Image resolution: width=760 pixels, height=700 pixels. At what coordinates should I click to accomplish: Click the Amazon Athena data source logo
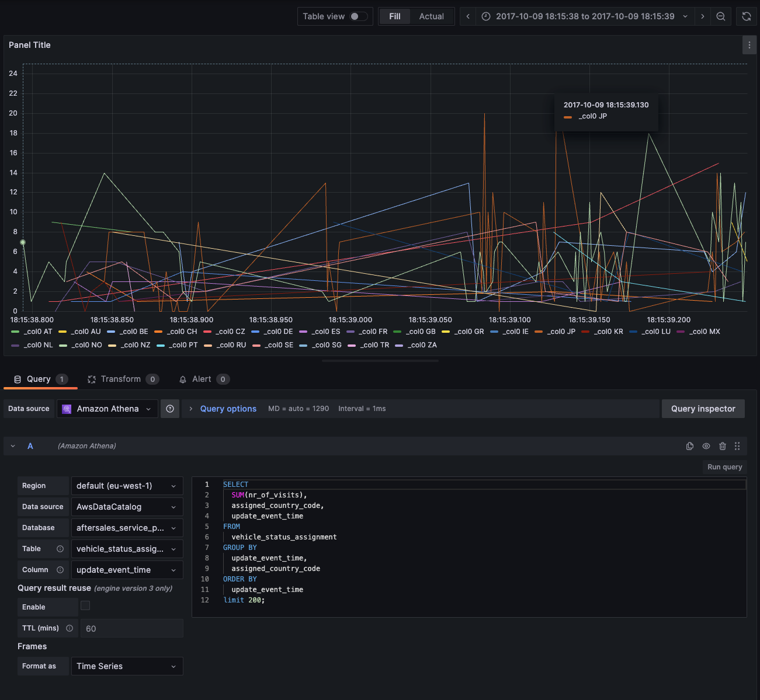pyautogui.click(x=67, y=409)
